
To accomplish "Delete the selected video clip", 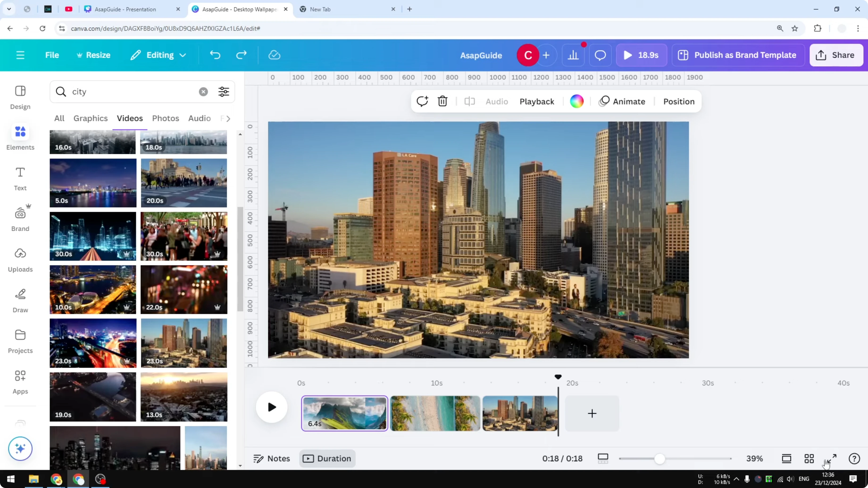I will pyautogui.click(x=442, y=101).
